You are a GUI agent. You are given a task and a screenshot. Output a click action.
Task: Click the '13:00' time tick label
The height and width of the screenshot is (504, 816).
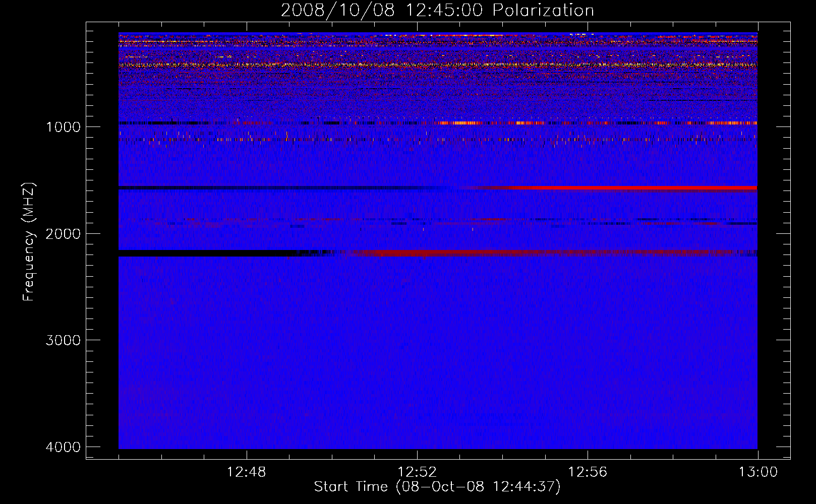click(x=758, y=472)
